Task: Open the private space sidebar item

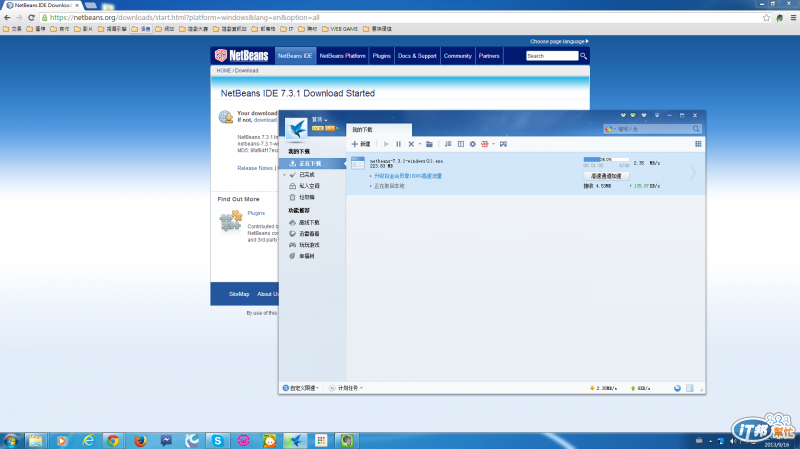Action: pos(305,186)
